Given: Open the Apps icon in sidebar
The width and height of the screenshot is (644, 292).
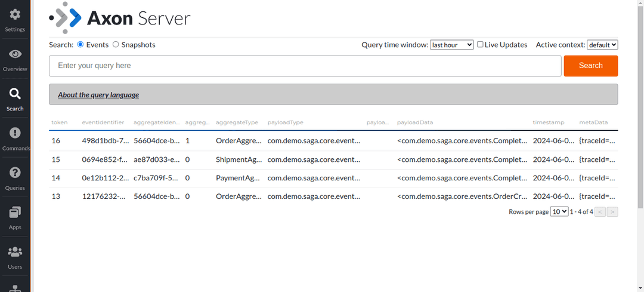Looking at the screenshot, I should (15, 212).
